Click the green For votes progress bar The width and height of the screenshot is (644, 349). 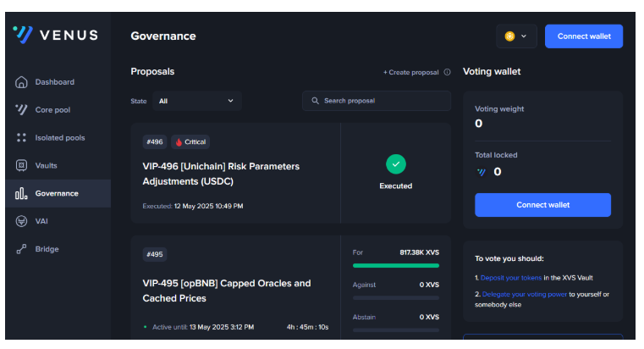point(395,265)
